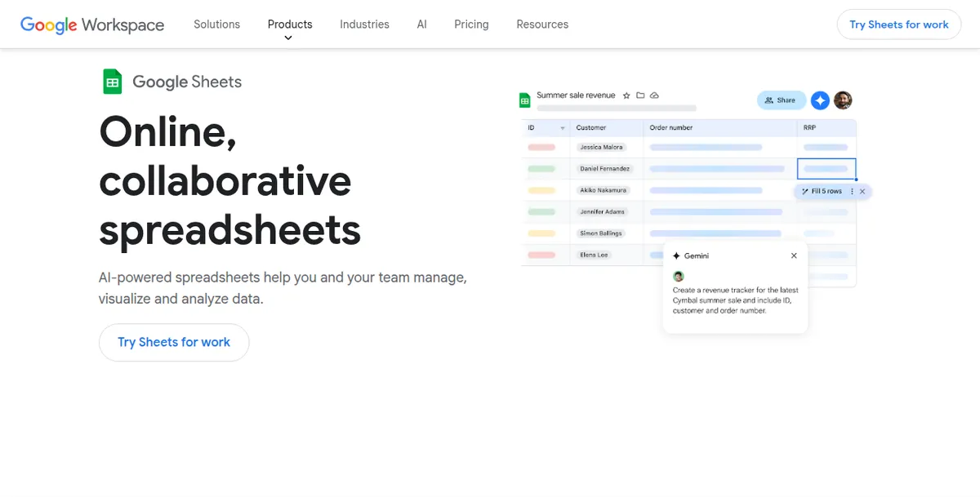Click the Gemini sparkle icon in panel header
The image size is (980, 497).
676,255
